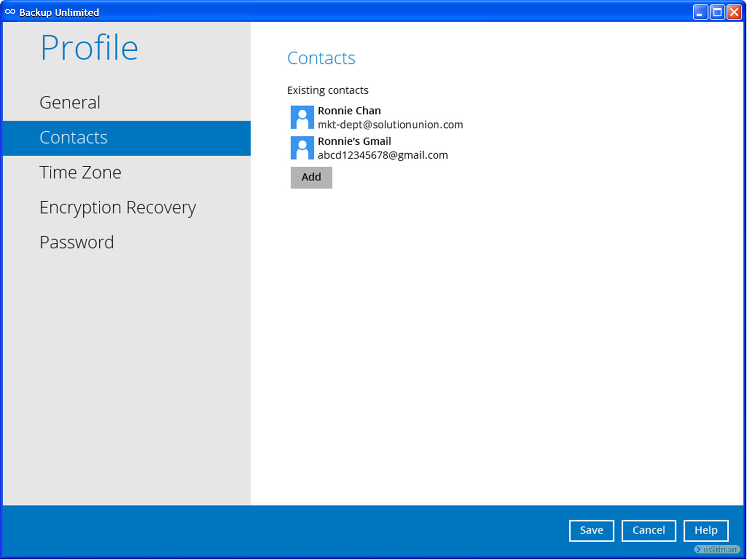Close the Backup Unlimited window
The image size is (747, 560).
pyautogui.click(x=734, y=12)
